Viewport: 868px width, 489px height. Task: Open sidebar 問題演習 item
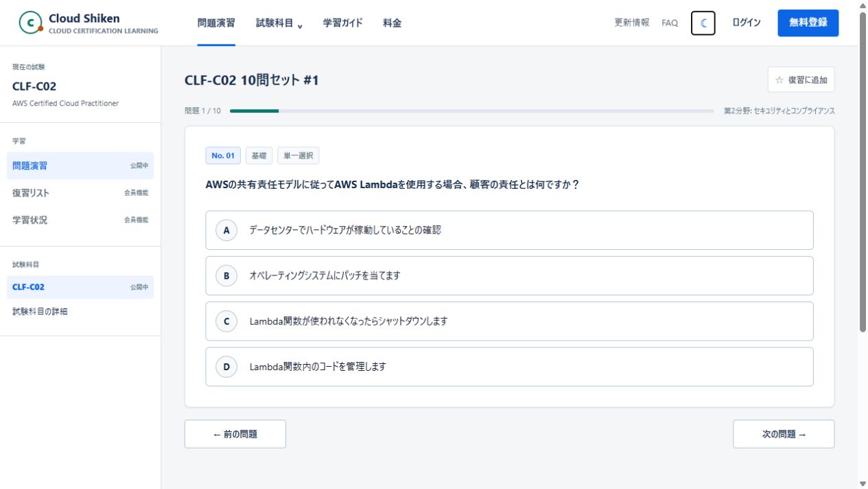pyautogui.click(x=80, y=166)
